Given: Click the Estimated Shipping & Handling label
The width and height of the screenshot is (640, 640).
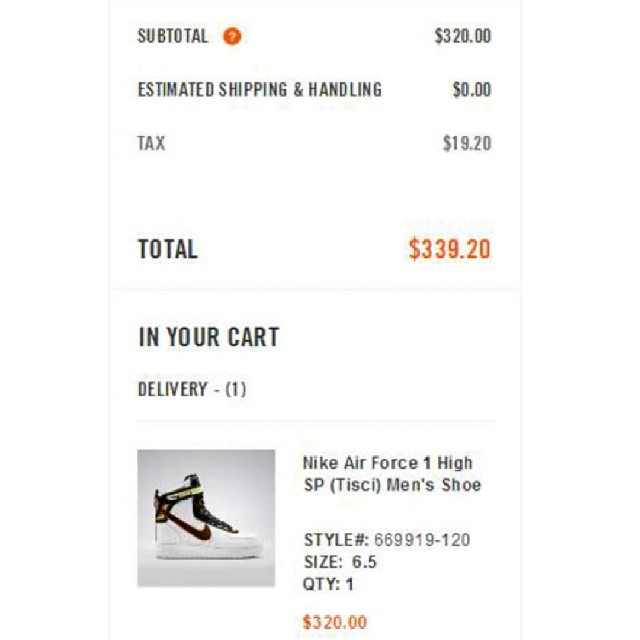Looking at the screenshot, I should point(259,90).
